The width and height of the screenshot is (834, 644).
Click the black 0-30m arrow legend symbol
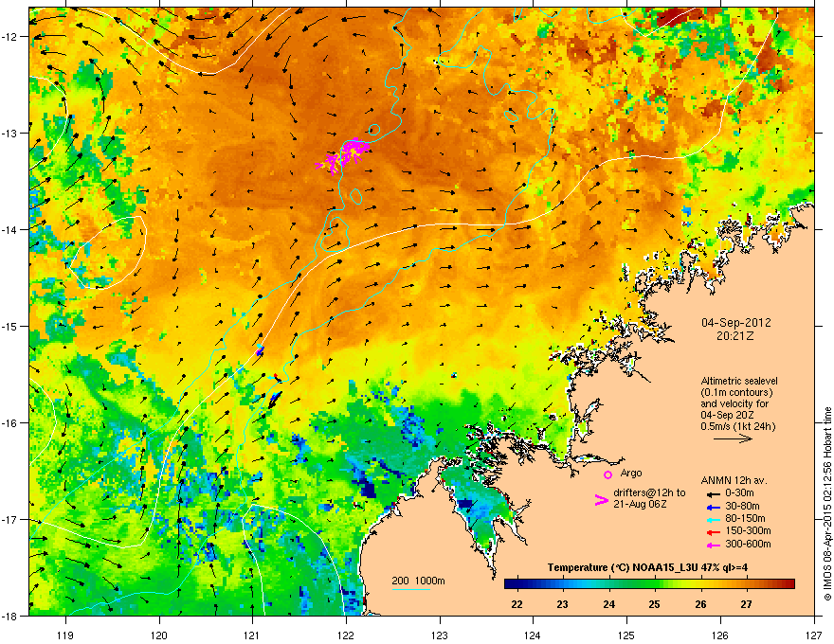tap(714, 494)
